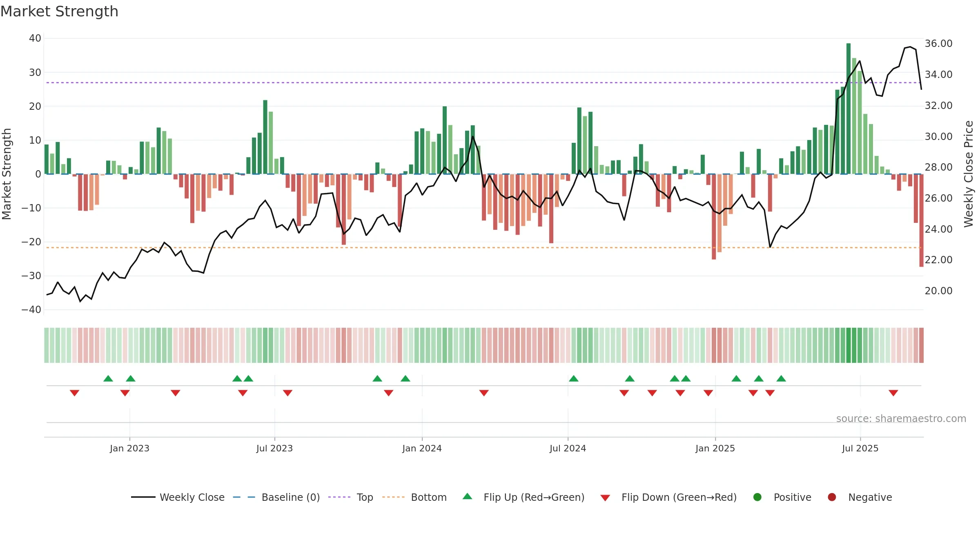Click the 36.00 price axis label
This screenshot has height=551, width=980.
[x=938, y=44]
